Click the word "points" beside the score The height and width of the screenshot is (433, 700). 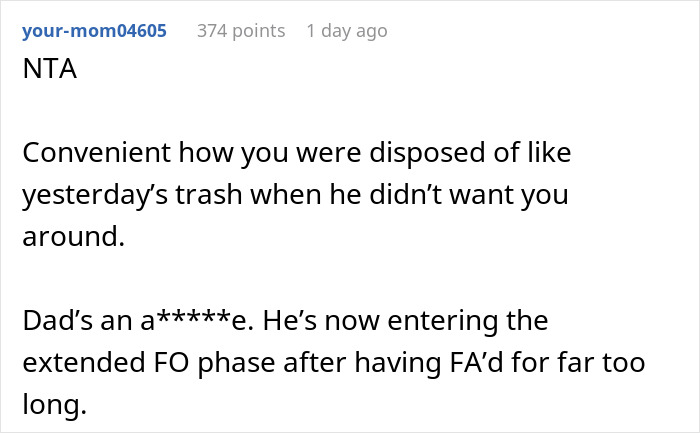tap(258, 31)
